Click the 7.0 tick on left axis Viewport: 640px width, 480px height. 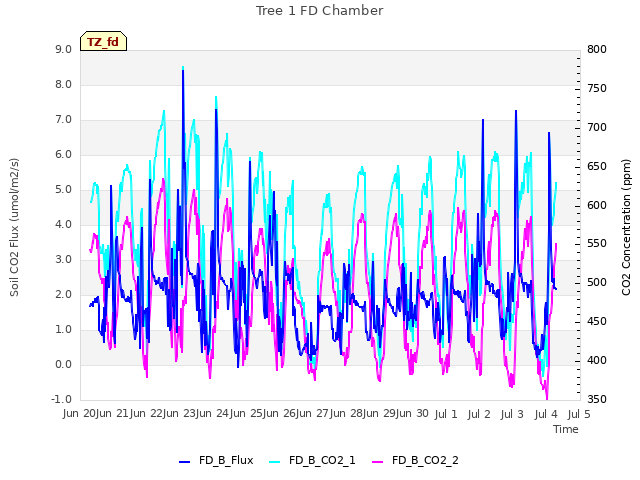64,120
